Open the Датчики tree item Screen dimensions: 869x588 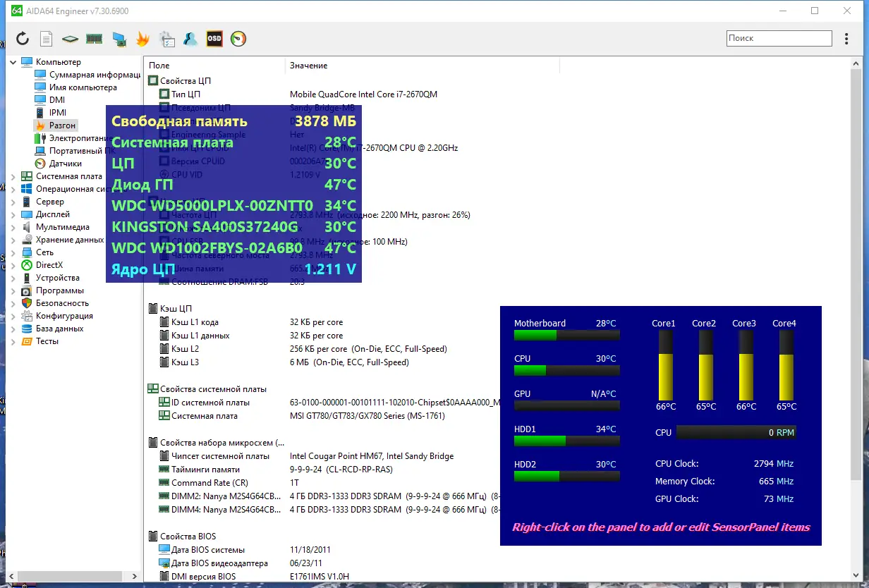click(66, 163)
